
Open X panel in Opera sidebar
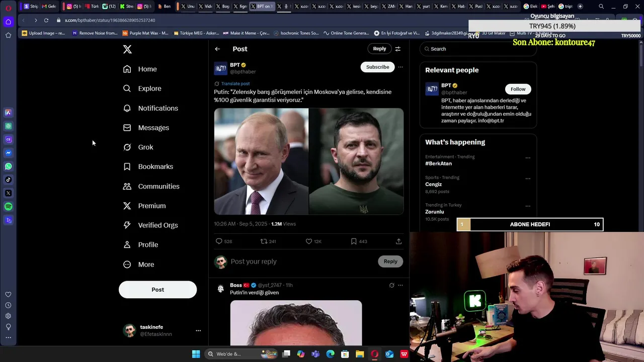click(8, 193)
